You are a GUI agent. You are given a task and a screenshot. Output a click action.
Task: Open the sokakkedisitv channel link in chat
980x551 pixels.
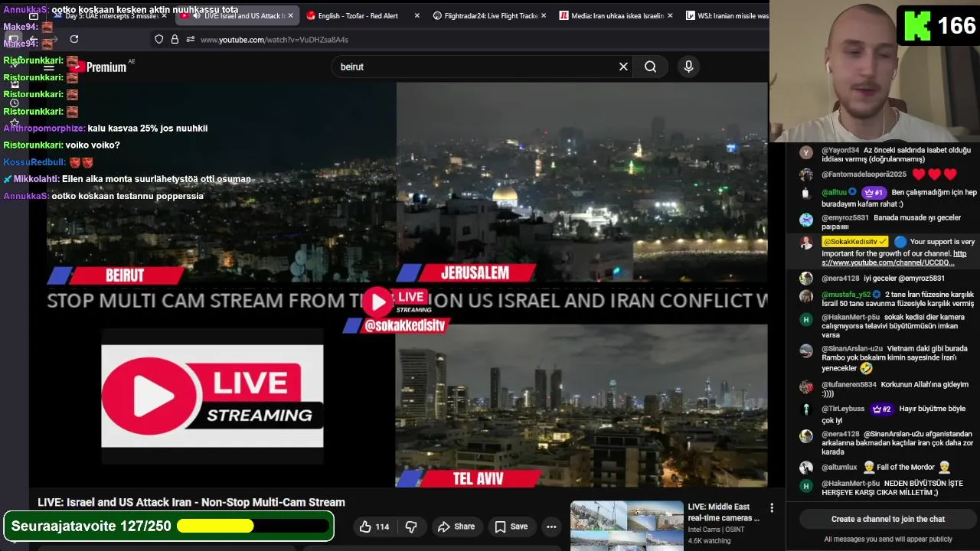coord(893,258)
